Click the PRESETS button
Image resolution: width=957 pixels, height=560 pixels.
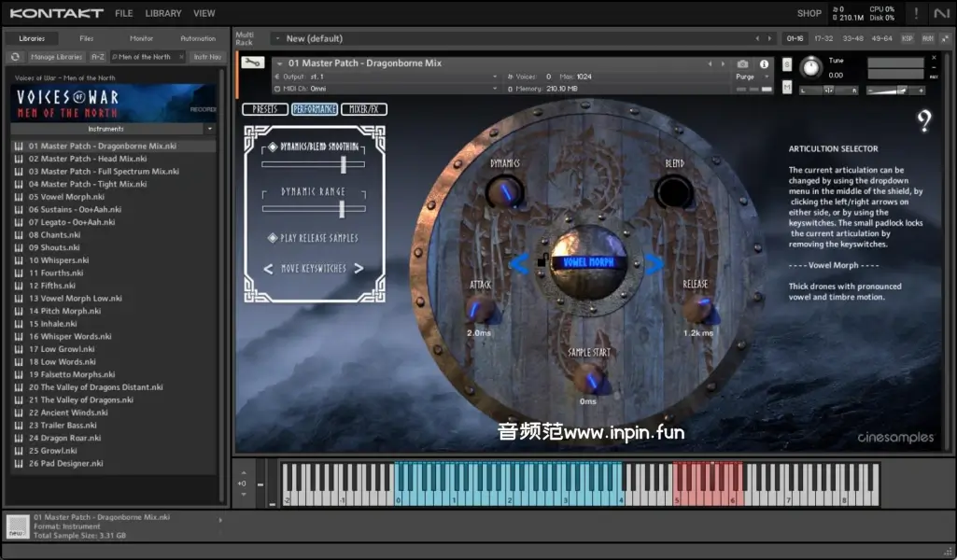tap(265, 109)
